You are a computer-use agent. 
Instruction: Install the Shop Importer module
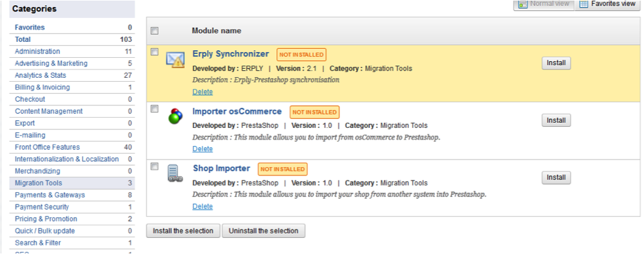point(556,177)
